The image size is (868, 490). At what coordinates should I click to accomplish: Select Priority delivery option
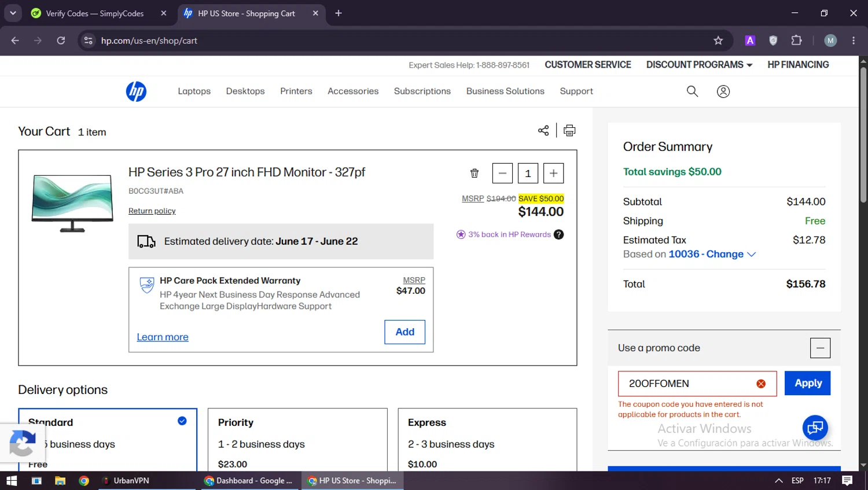[297, 440]
